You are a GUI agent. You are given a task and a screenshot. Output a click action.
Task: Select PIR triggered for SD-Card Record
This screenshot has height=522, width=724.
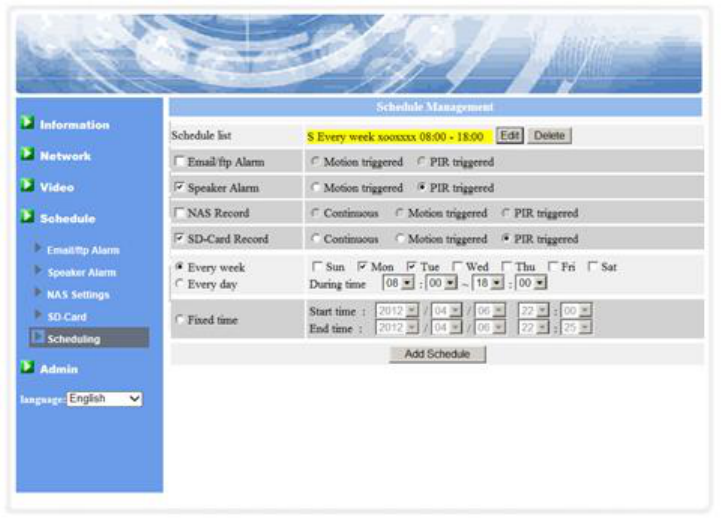[x=506, y=238]
